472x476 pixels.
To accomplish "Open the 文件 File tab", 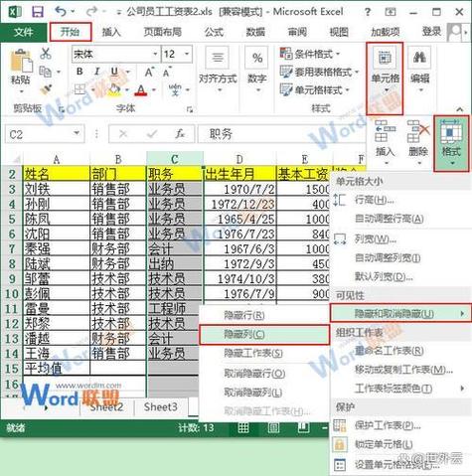I will click(24, 32).
